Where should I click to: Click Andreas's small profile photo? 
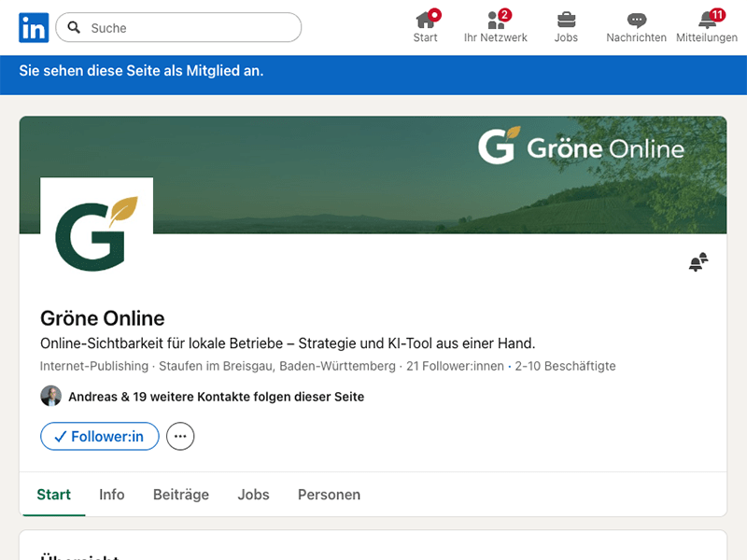51,396
